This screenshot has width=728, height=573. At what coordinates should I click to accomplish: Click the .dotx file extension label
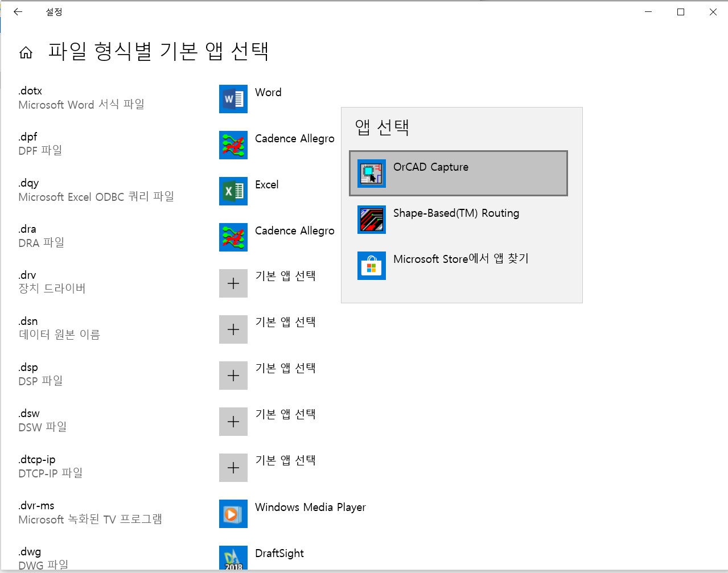[30, 91]
